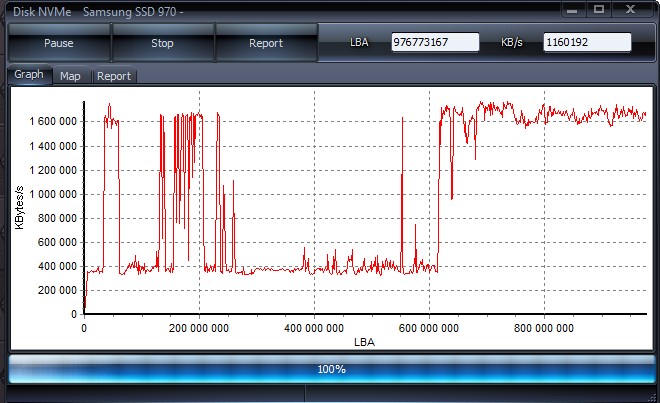Minimize the Disk NVMe window

(x=572, y=10)
